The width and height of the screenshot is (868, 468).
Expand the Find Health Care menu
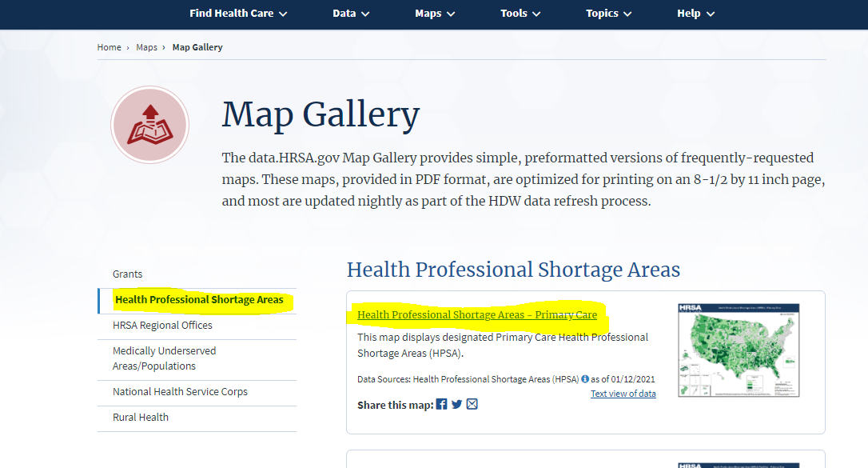[238, 14]
